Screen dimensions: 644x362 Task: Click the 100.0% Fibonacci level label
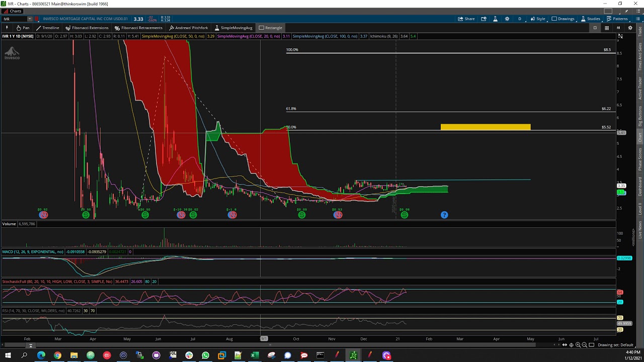[x=292, y=50]
